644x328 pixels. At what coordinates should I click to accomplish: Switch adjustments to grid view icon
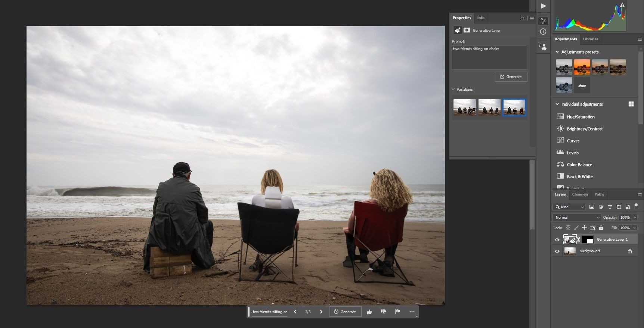pyautogui.click(x=631, y=104)
